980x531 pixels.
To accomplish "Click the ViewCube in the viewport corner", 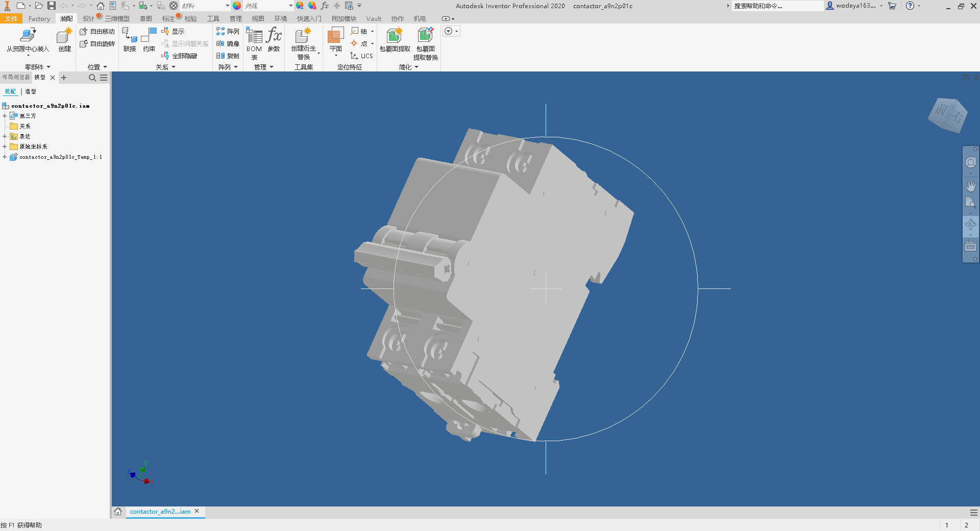I will coord(947,115).
